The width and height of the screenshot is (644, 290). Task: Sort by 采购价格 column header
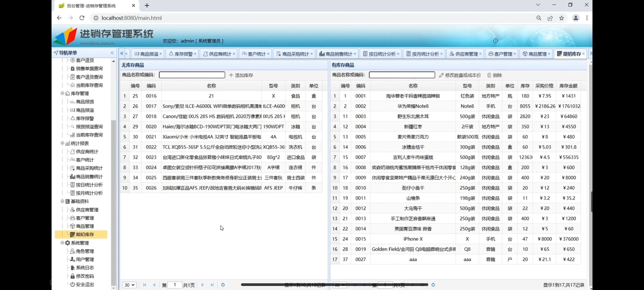pyautogui.click(x=544, y=86)
